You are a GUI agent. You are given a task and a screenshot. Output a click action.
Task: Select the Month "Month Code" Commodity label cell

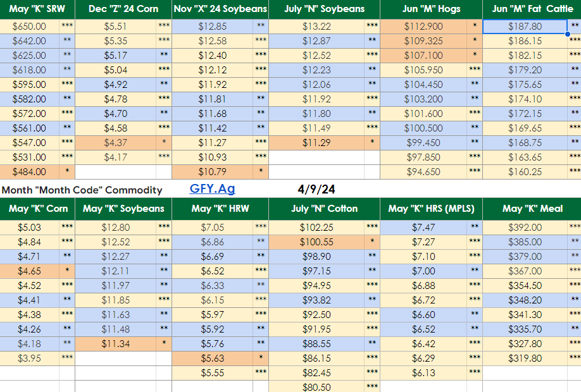click(82, 190)
